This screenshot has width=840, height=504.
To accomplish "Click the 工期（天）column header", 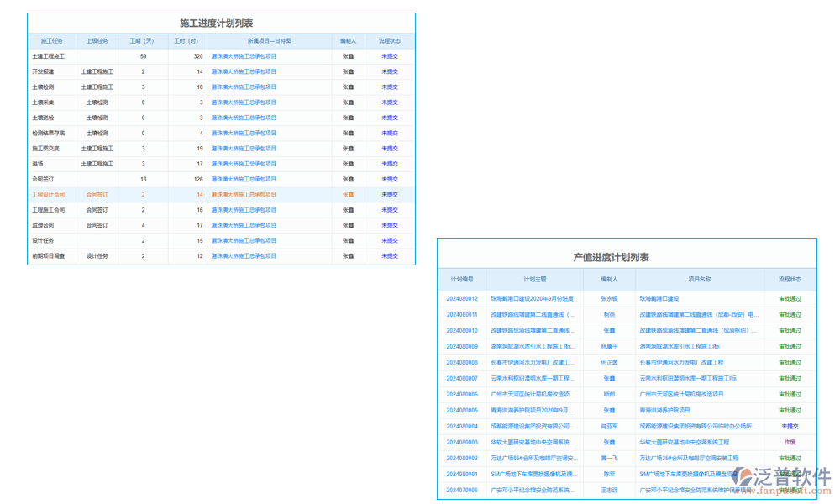I will click(x=142, y=40).
